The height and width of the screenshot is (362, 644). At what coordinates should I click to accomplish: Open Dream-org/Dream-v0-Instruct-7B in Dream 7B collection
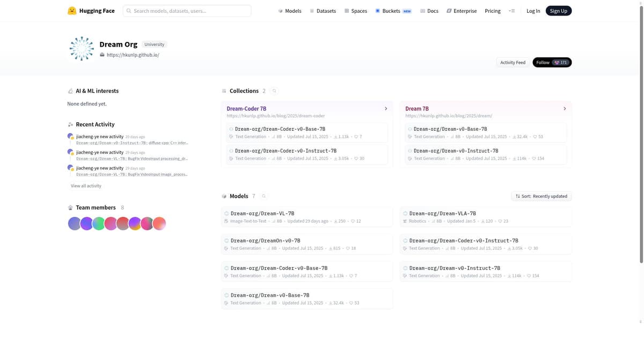point(486,154)
